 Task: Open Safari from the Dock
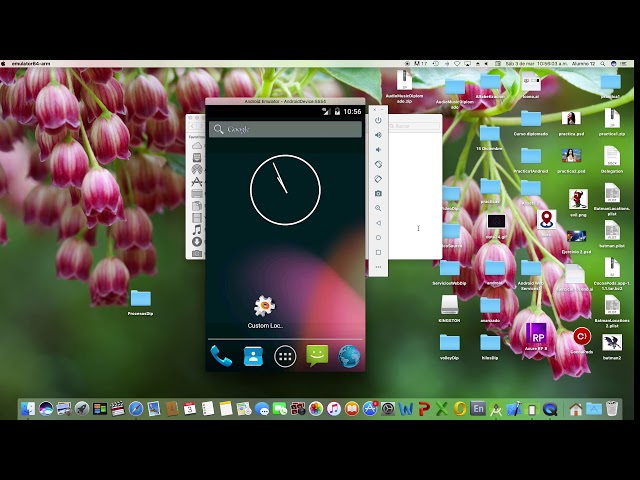136,409
